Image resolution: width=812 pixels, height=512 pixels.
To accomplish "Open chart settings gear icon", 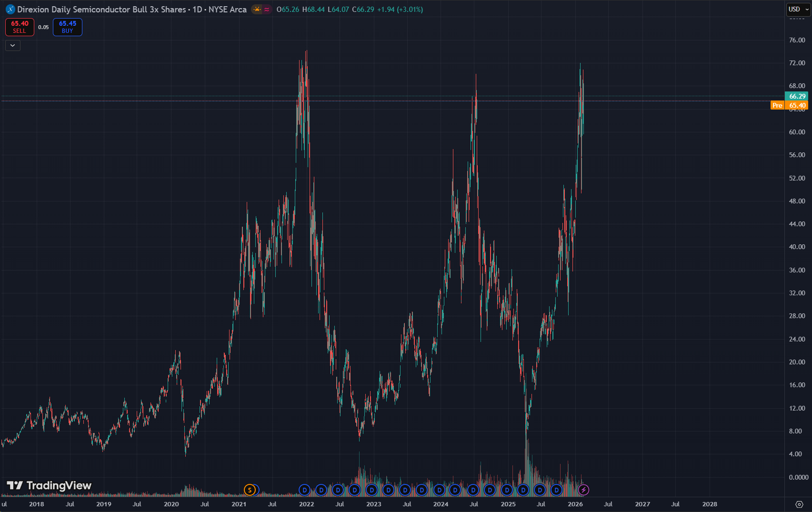I will (800, 504).
